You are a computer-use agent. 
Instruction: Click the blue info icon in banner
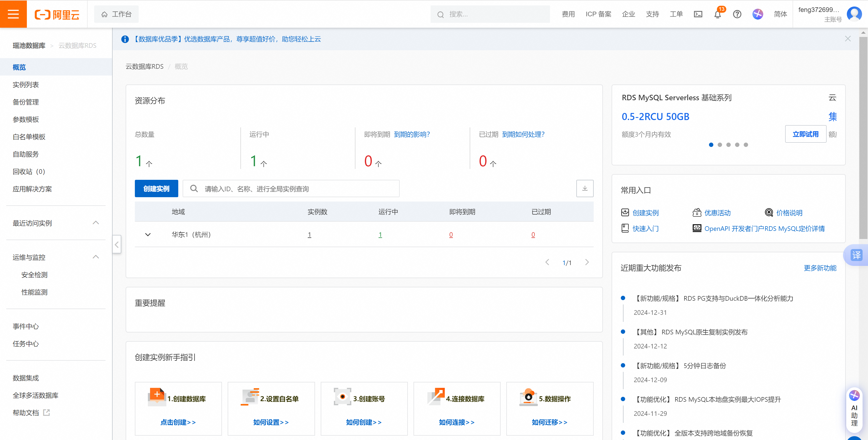pyautogui.click(x=125, y=39)
